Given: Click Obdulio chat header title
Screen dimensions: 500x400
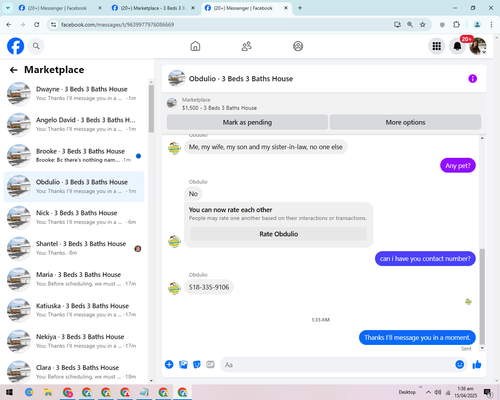Looking at the screenshot, I should tap(241, 79).
